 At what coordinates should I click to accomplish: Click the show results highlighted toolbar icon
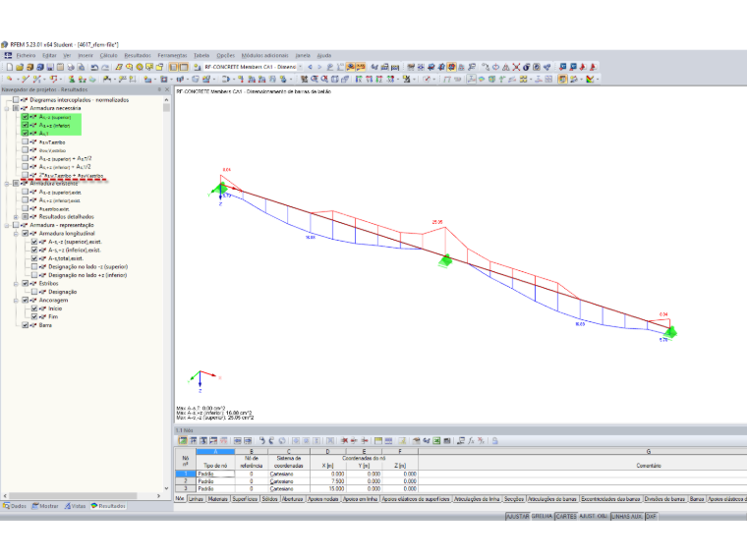[350, 67]
